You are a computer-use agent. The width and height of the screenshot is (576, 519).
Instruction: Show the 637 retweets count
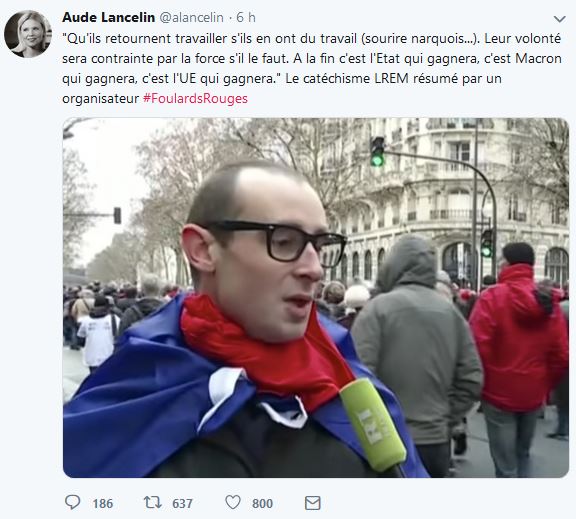click(182, 503)
